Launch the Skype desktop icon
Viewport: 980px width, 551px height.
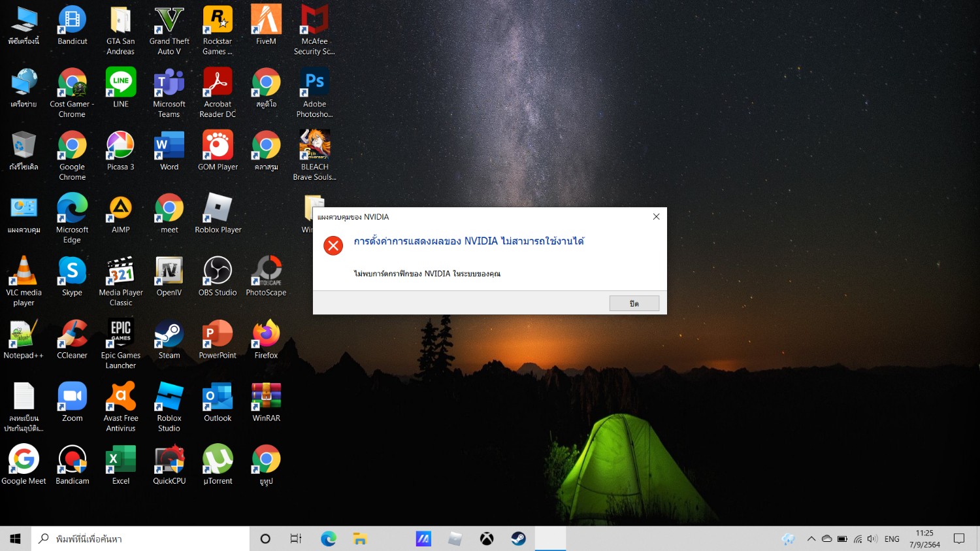(73, 276)
